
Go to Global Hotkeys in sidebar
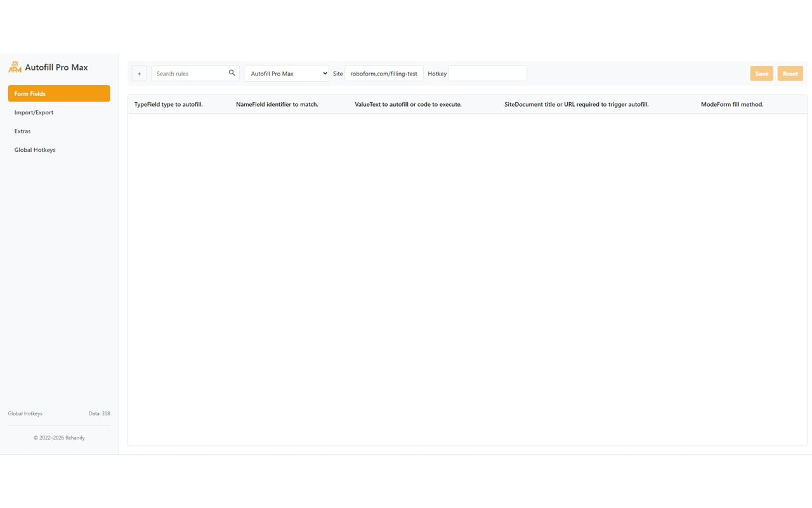point(59,150)
